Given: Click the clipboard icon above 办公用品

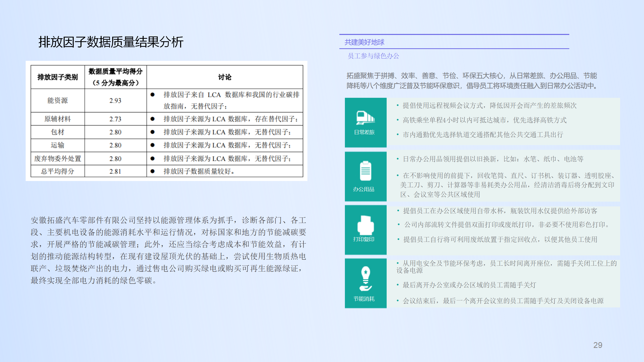Looking at the screenshot, I should tap(366, 171).
